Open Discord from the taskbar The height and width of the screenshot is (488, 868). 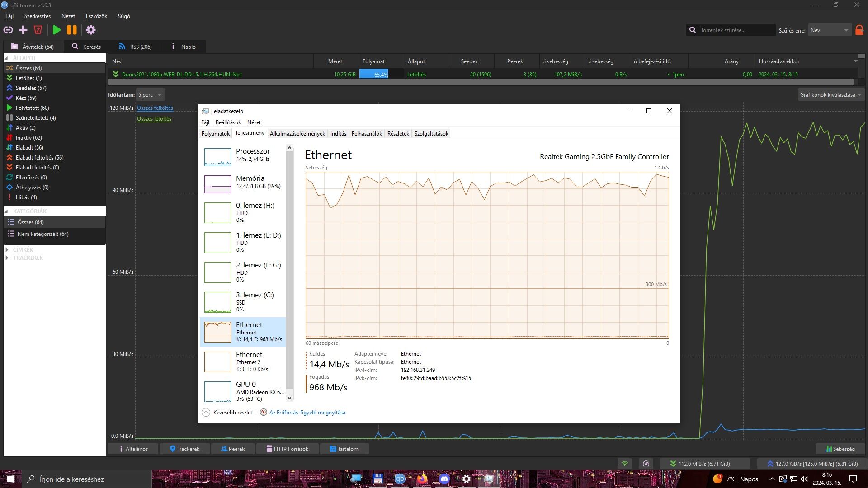tap(444, 479)
